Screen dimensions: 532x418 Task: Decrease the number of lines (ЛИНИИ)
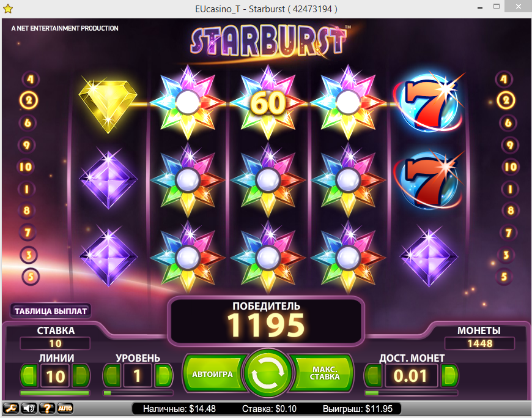click(29, 375)
